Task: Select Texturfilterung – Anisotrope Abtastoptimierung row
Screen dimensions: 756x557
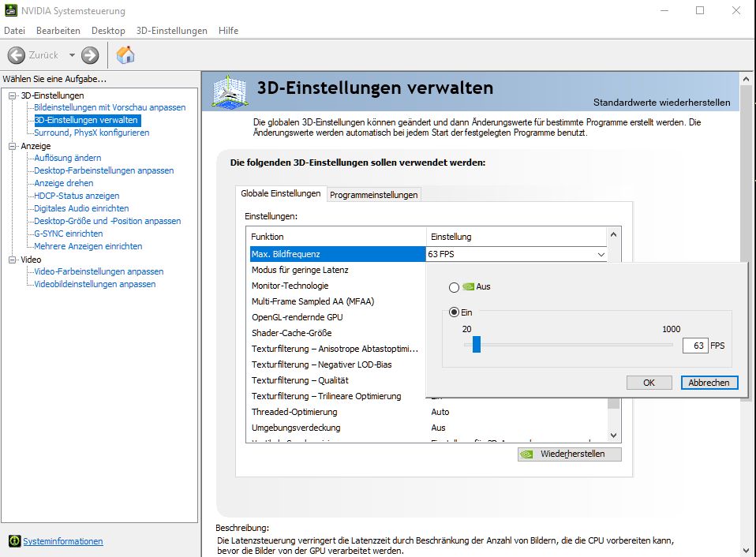Action: [338, 349]
